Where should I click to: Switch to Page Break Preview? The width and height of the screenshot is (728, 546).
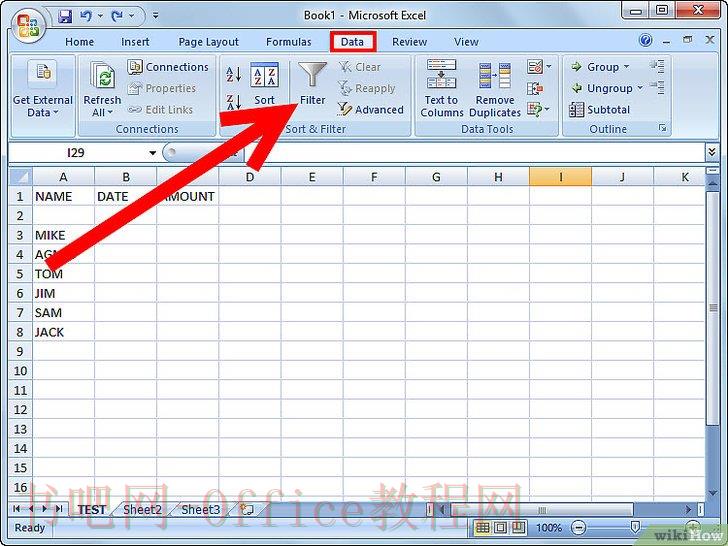pos(518,527)
